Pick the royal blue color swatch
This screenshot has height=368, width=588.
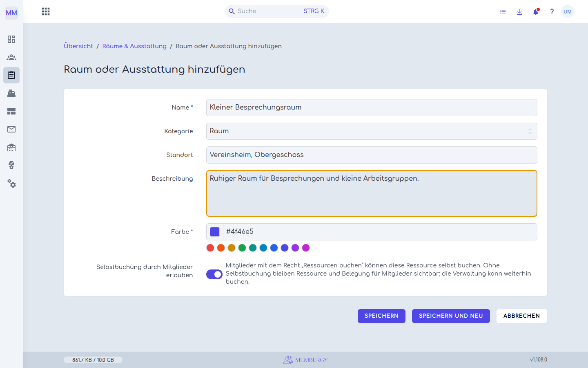tap(274, 248)
